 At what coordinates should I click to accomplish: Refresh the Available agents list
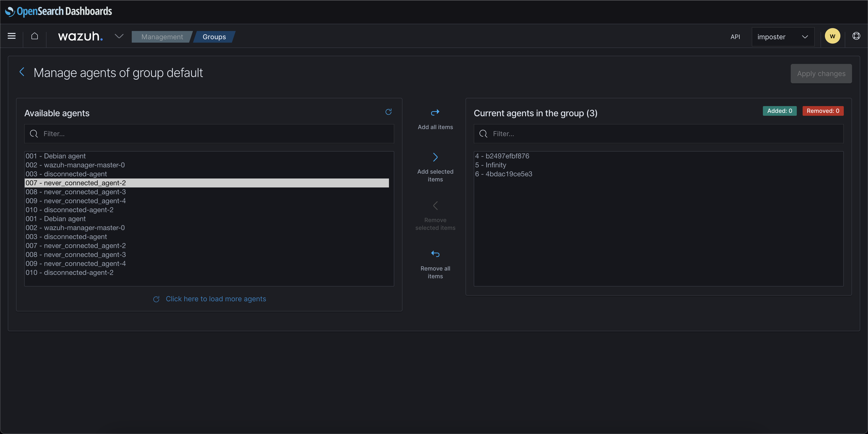pyautogui.click(x=388, y=112)
